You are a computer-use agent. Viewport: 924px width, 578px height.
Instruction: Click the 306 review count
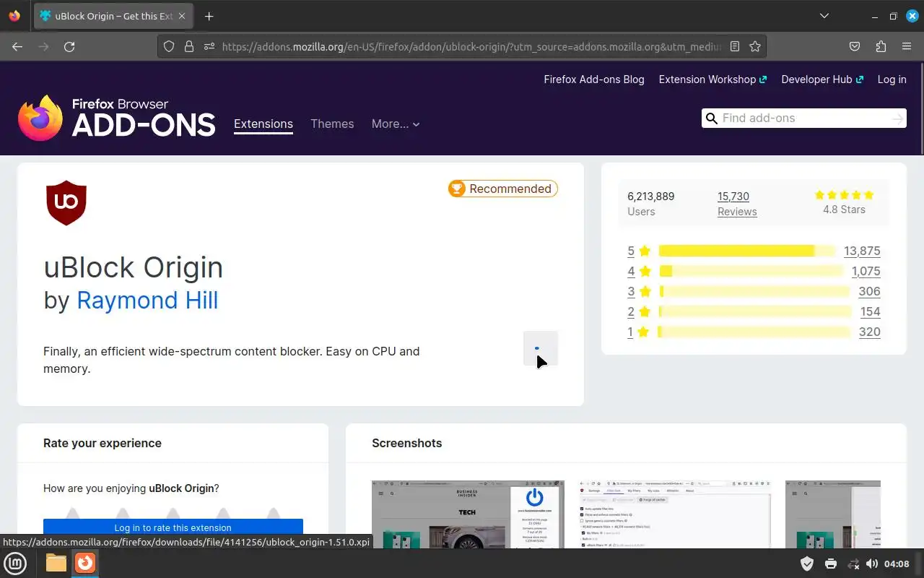[869, 291]
